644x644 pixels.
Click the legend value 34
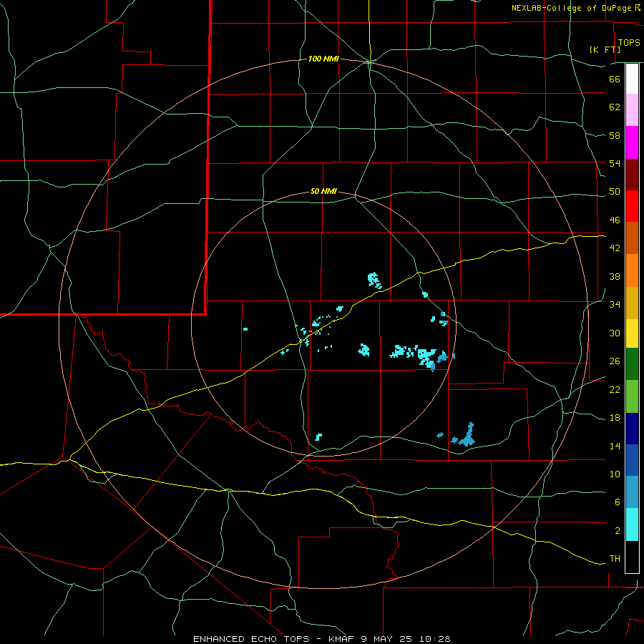point(615,305)
